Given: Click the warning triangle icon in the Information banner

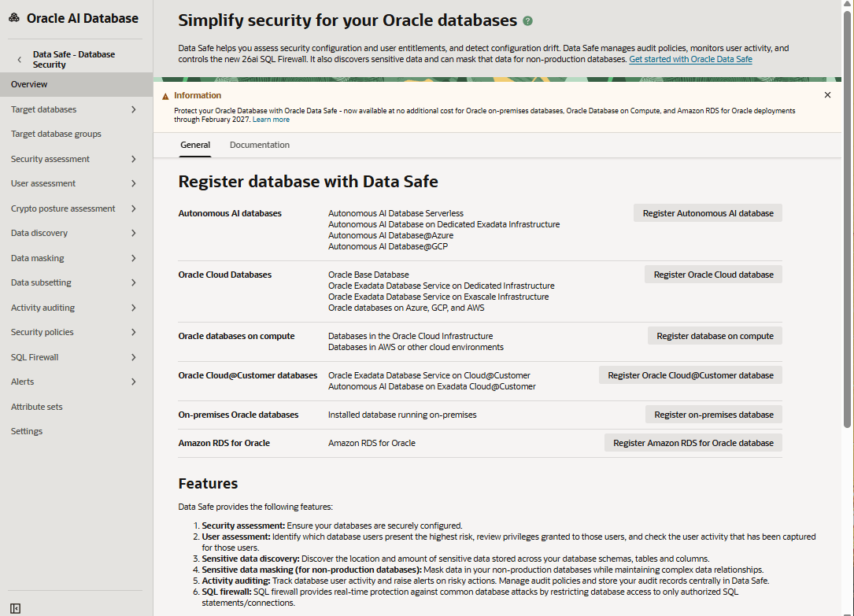Looking at the screenshot, I should tap(165, 96).
